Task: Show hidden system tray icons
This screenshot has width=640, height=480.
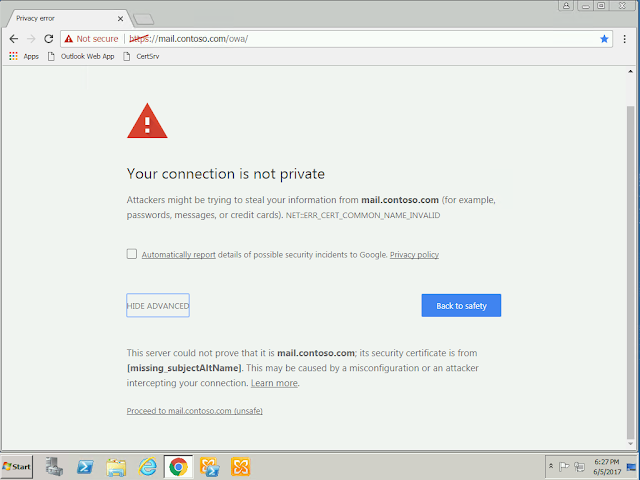Action: point(551,466)
